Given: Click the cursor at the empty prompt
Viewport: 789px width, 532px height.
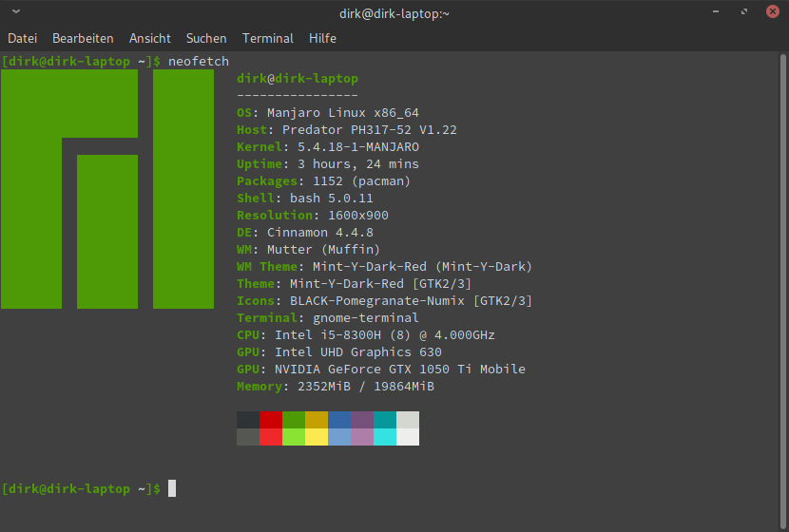Looking at the screenshot, I should [172, 488].
